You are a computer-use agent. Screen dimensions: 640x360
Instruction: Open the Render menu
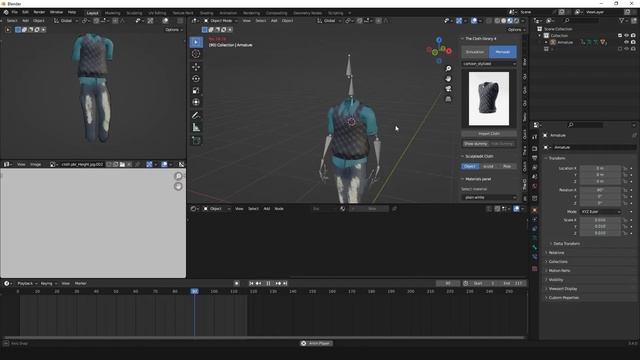click(x=39, y=12)
